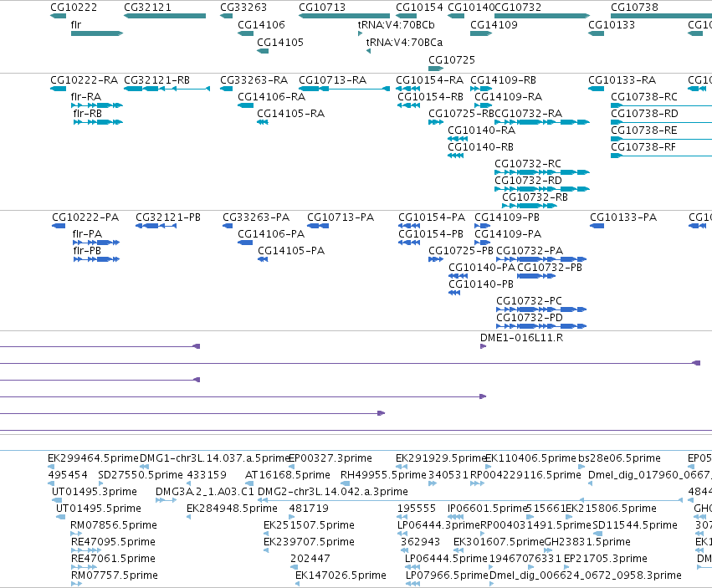The image size is (712, 588).
Task: Select transcript CG10154-RB
Action: point(431,97)
